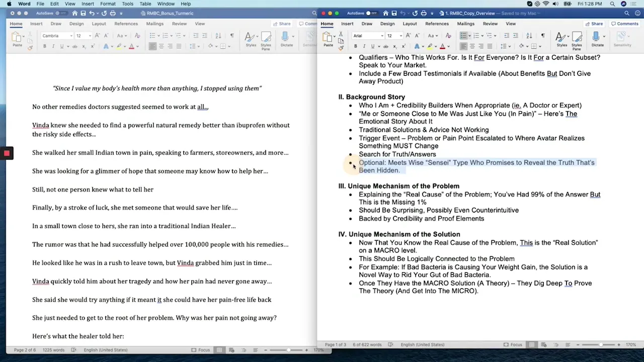The width and height of the screenshot is (644, 362).
Task: Click Format Painter brush in right Word window
Action: click(x=341, y=47)
